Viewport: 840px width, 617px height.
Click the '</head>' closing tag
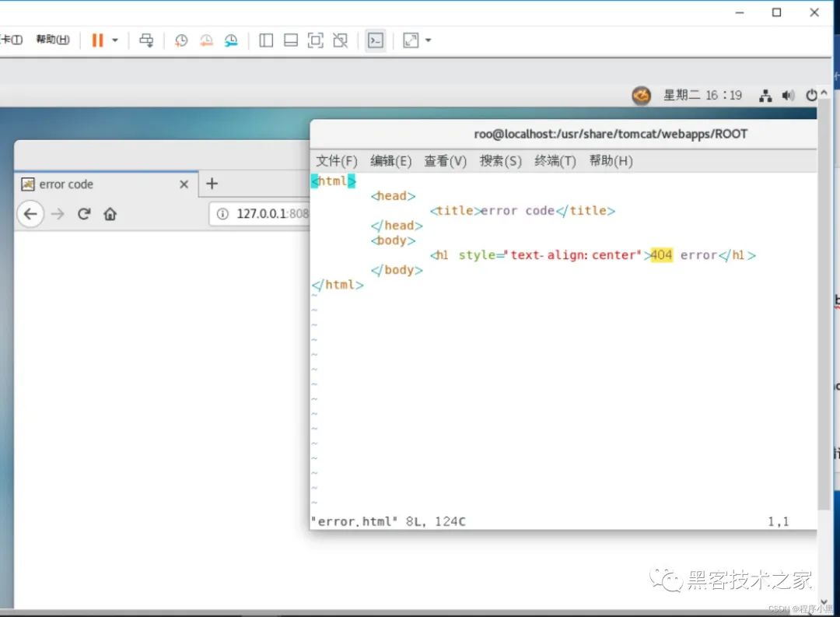tap(397, 226)
